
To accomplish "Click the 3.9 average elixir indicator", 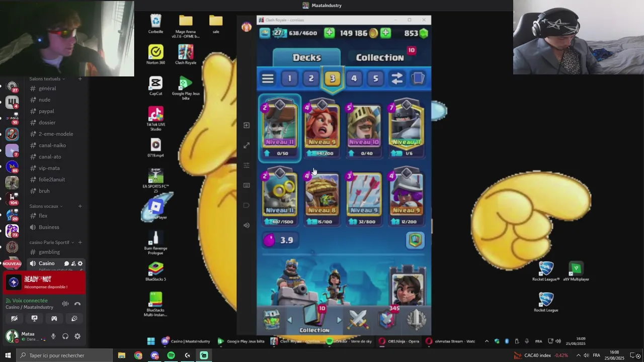I will point(279,240).
